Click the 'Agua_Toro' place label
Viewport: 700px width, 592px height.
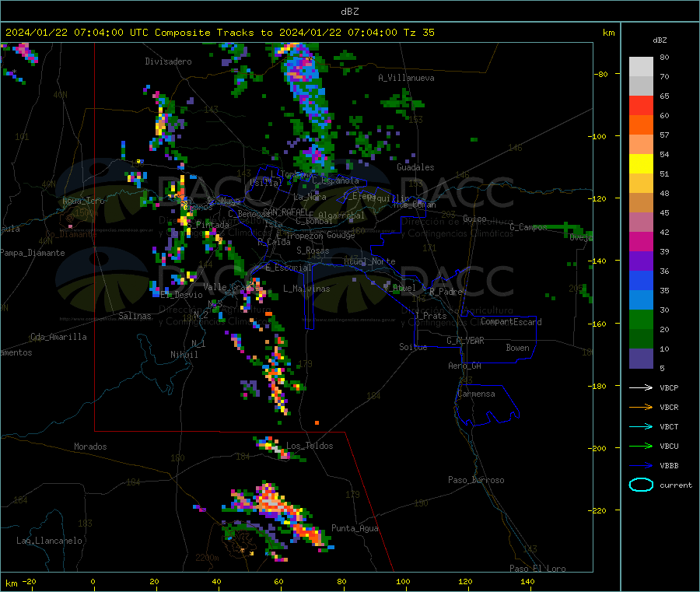click(83, 201)
